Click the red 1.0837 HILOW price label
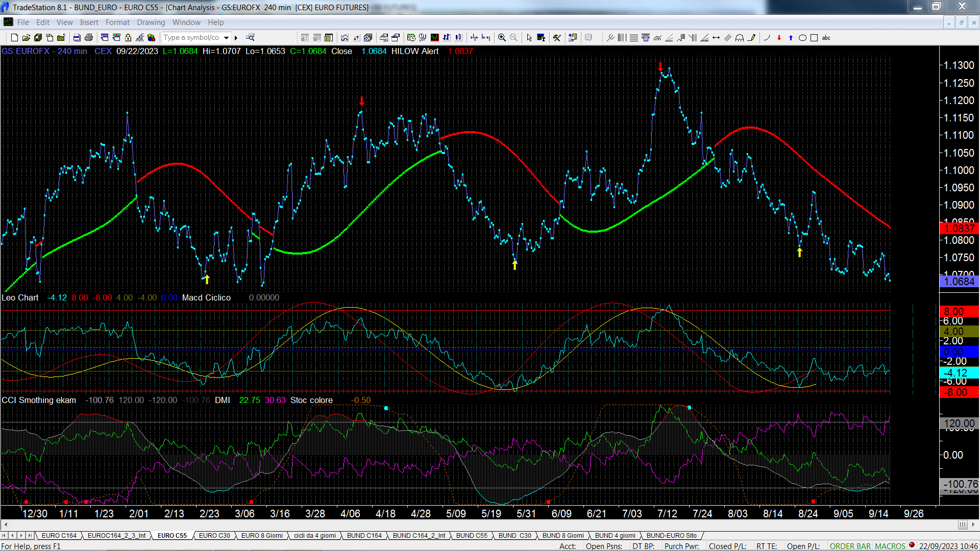Viewport: 980px width, 551px height. (960, 229)
